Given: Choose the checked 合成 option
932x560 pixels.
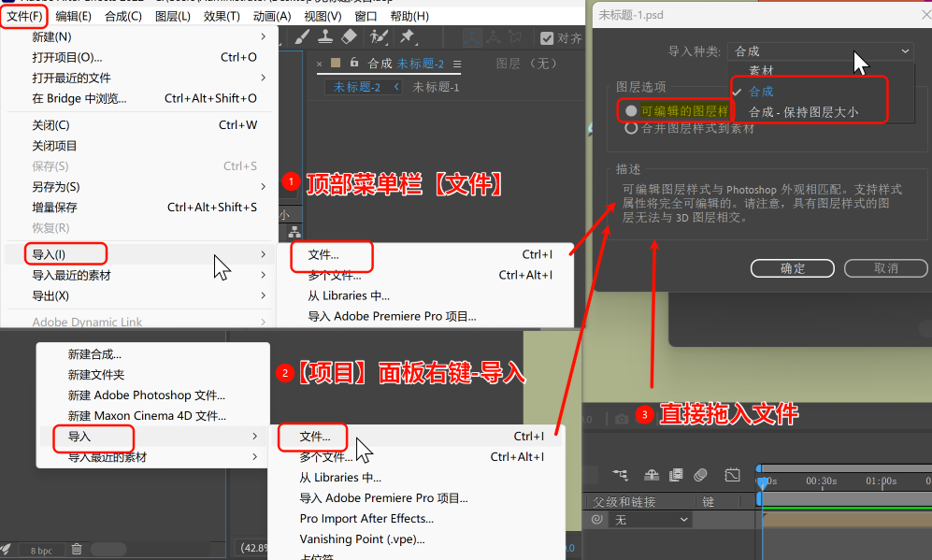Looking at the screenshot, I should click(761, 91).
